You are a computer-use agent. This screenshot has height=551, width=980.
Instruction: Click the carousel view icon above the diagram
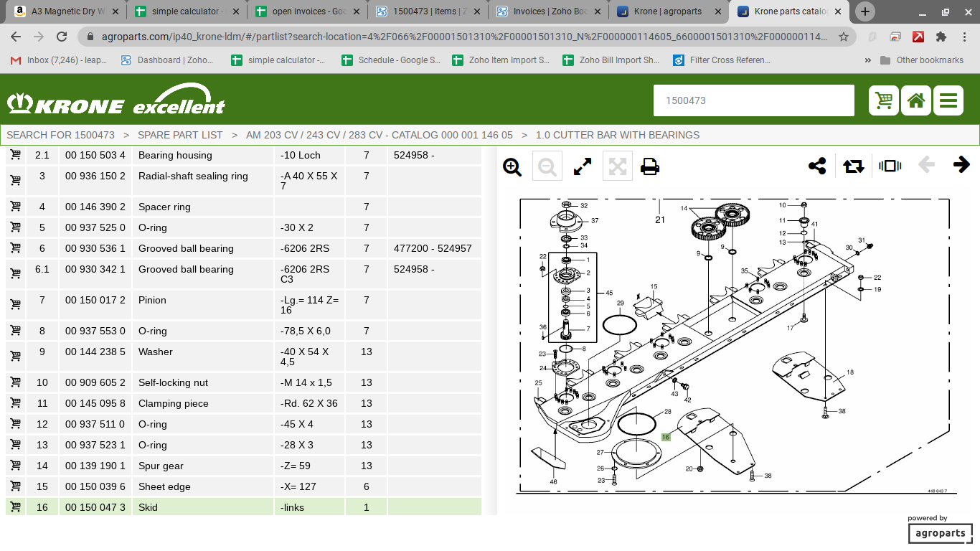click(890, 166)
